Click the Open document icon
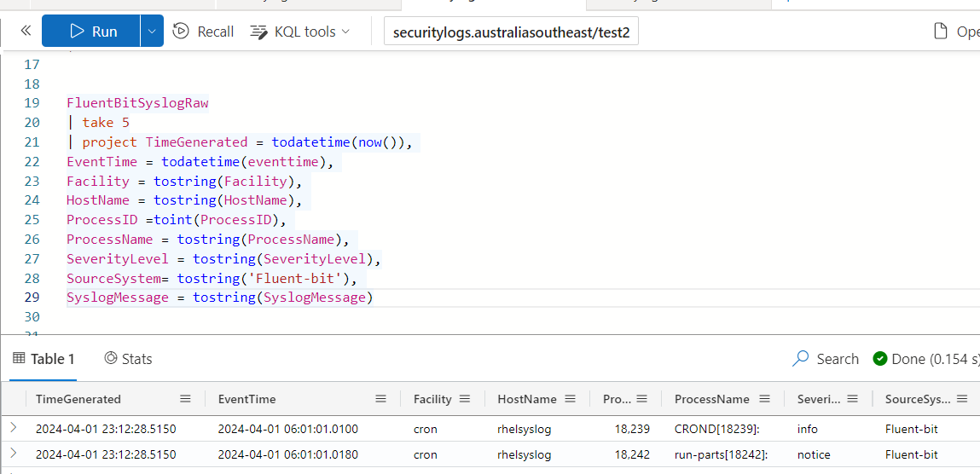This screenshot has height=474, width=980. pyautogui.click(x=940, y=32)
